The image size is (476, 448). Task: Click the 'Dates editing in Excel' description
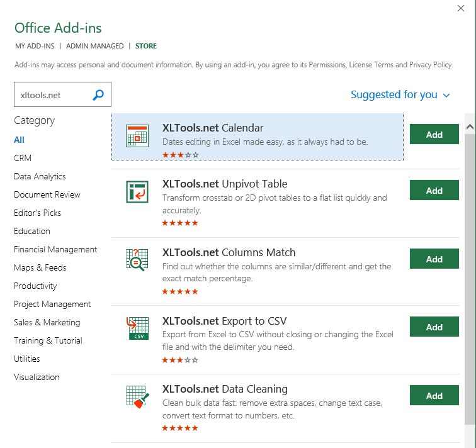click(x=265, y=142)
